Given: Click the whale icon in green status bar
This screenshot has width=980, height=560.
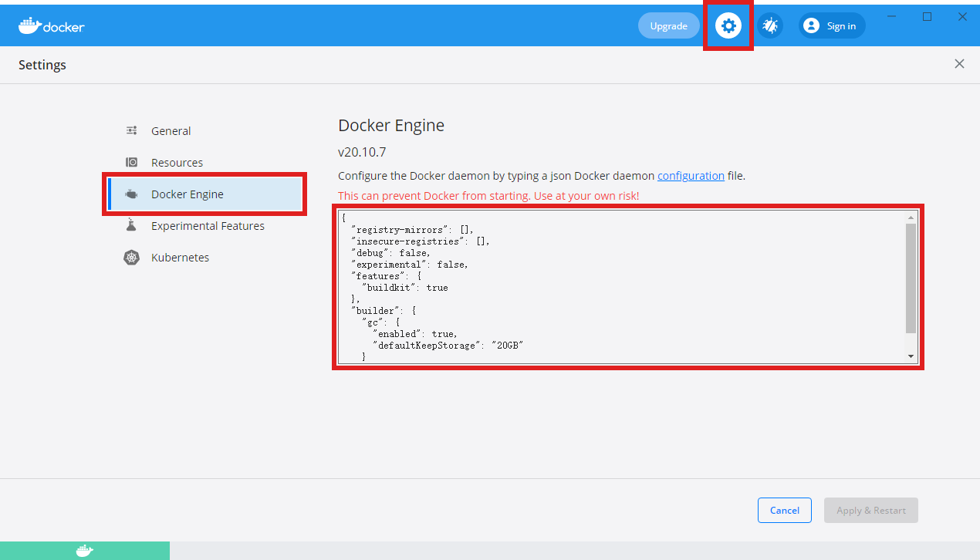Looking at the screenshot, I should 85,550.
